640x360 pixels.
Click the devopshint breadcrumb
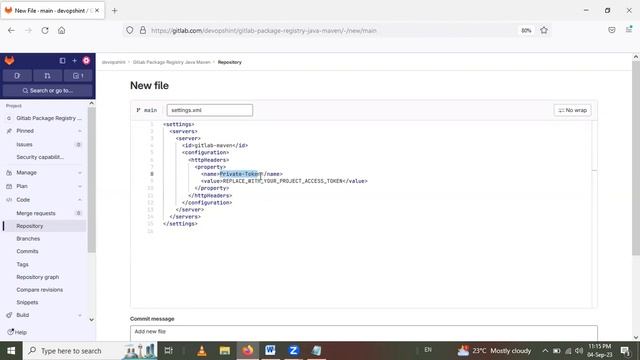[113, 62]
